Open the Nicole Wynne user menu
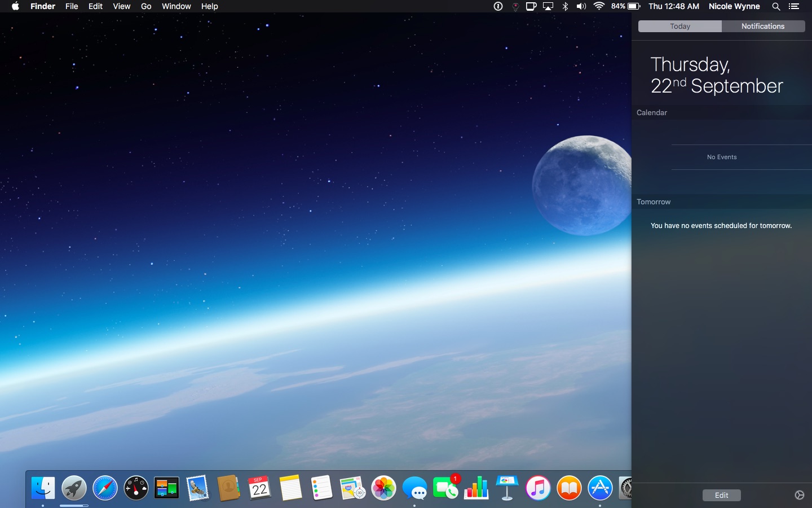 coord(734,6)
